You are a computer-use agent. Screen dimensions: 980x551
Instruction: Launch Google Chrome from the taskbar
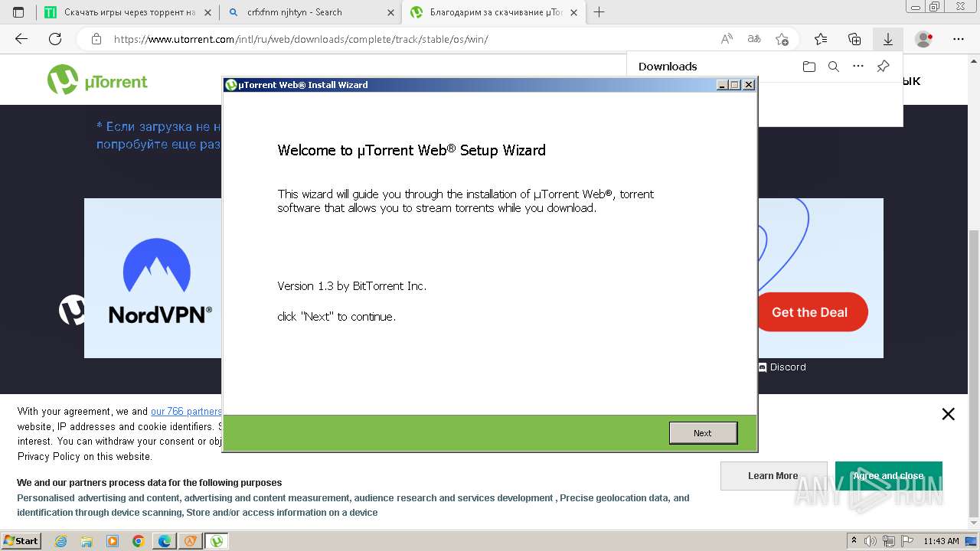138,541
